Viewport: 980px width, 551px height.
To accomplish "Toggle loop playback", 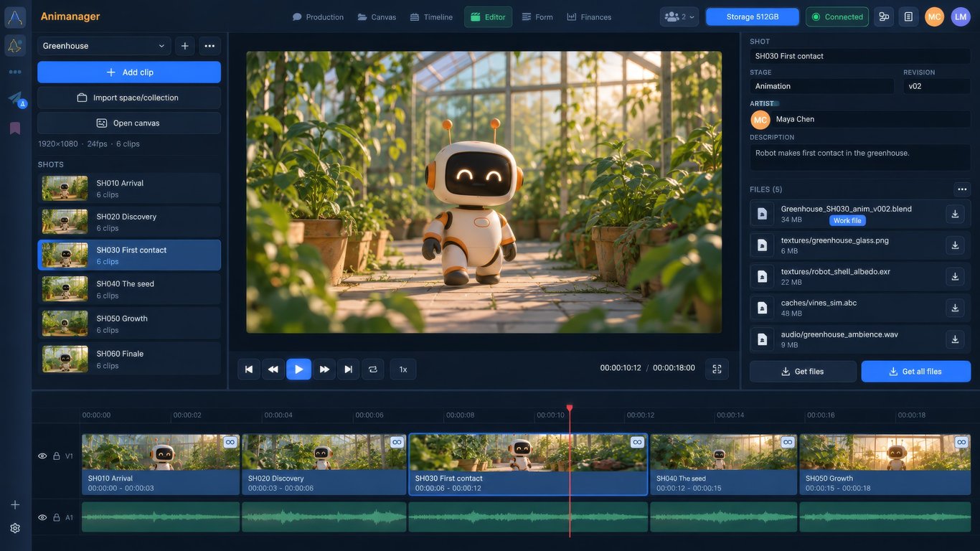I will pyautogui.click(x=373, y=369).
